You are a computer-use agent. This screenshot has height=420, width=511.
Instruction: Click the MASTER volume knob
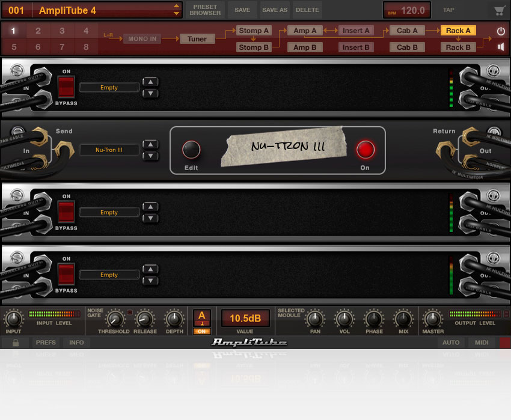click(x=433, y=319)
